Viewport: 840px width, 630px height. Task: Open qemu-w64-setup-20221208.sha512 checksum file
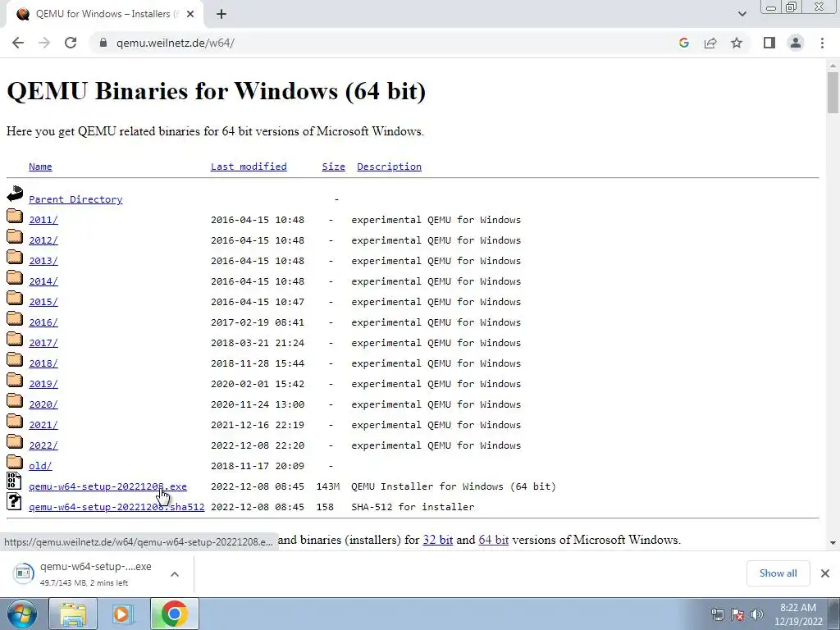[x=116, y=507]
